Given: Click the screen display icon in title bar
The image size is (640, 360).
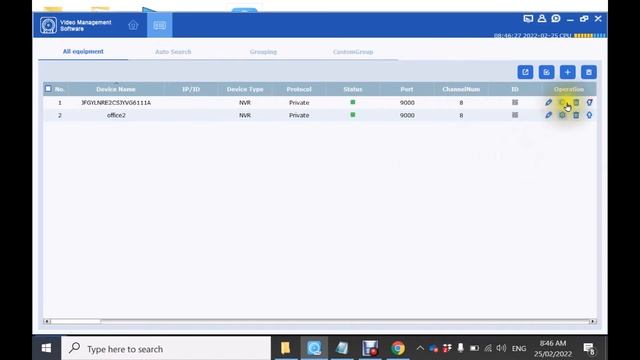Looking at the screenshot, I should click(x=528, y=19).
